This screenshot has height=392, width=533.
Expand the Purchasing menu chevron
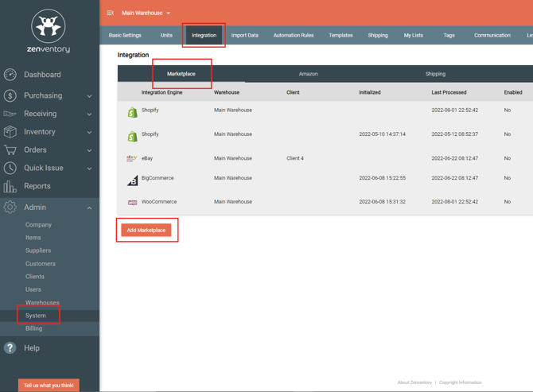[x=89, y=96]
